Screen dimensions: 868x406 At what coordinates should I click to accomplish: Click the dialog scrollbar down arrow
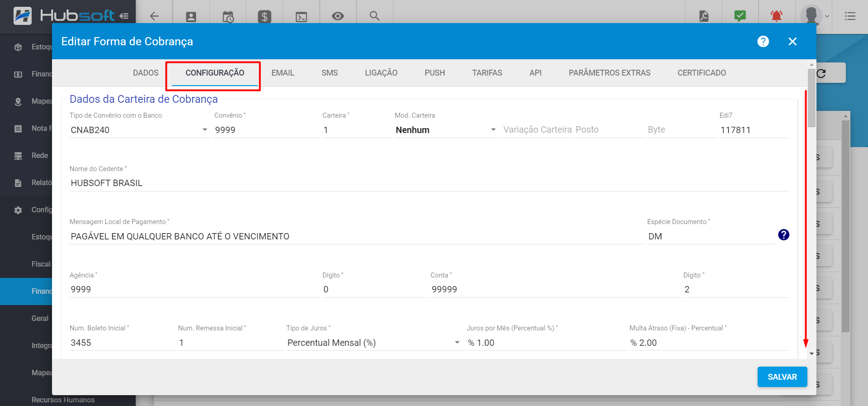(811, 353)
